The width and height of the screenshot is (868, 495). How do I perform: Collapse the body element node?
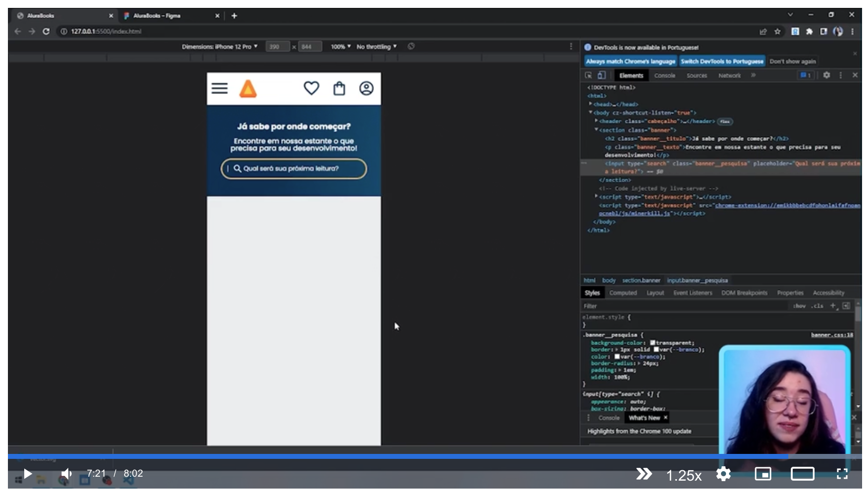click(x=590, y=112)
